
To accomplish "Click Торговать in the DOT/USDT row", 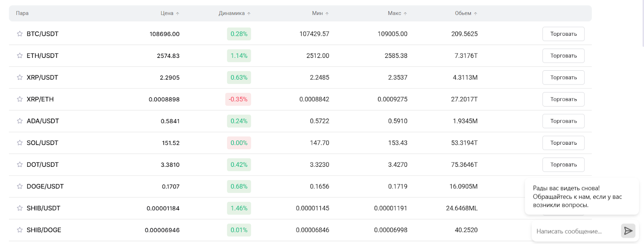I will [x=563, y=164].
